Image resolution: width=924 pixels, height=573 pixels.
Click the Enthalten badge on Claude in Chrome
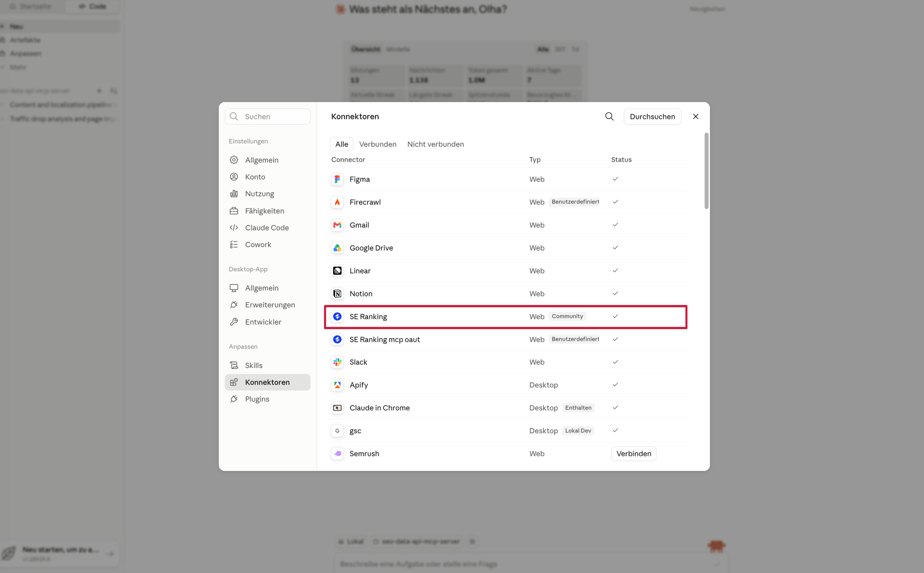[x=578, y=408]
